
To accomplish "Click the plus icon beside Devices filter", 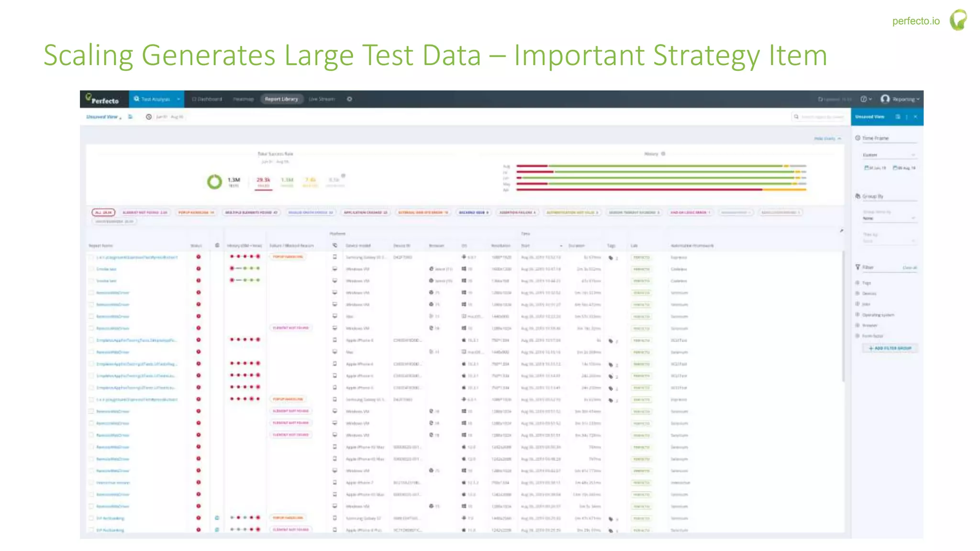I will coord(857,293).
